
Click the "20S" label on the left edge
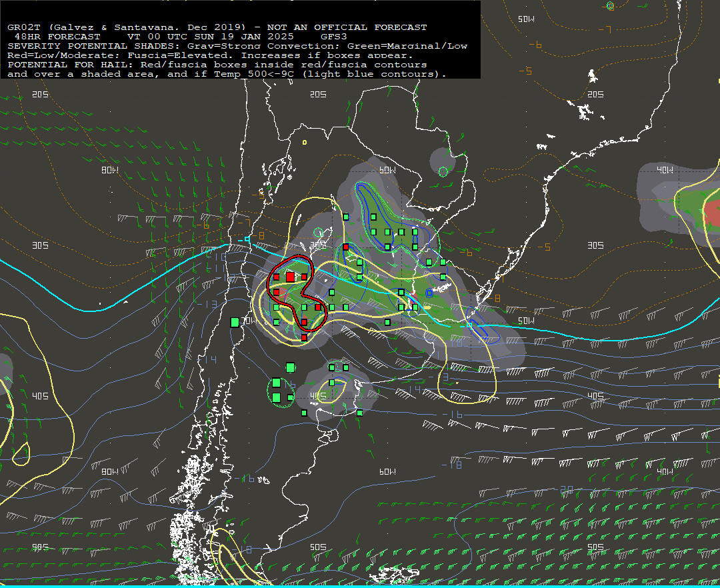click(40, 94)
